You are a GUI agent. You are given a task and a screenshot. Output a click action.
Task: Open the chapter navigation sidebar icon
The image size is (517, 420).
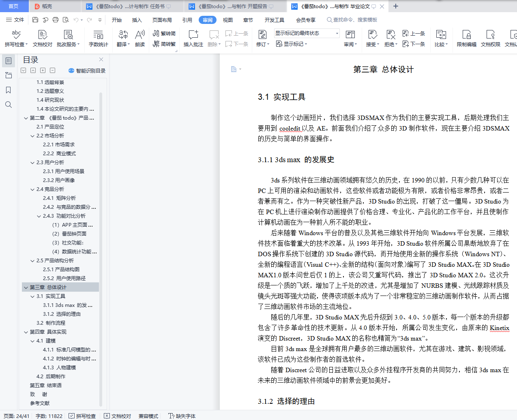[x=8, y=75]
